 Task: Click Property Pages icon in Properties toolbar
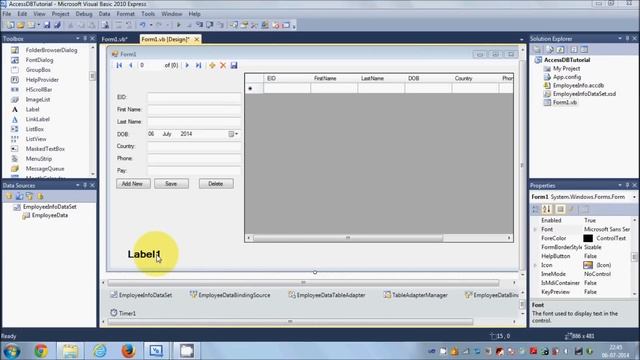(x=584, y=209)
